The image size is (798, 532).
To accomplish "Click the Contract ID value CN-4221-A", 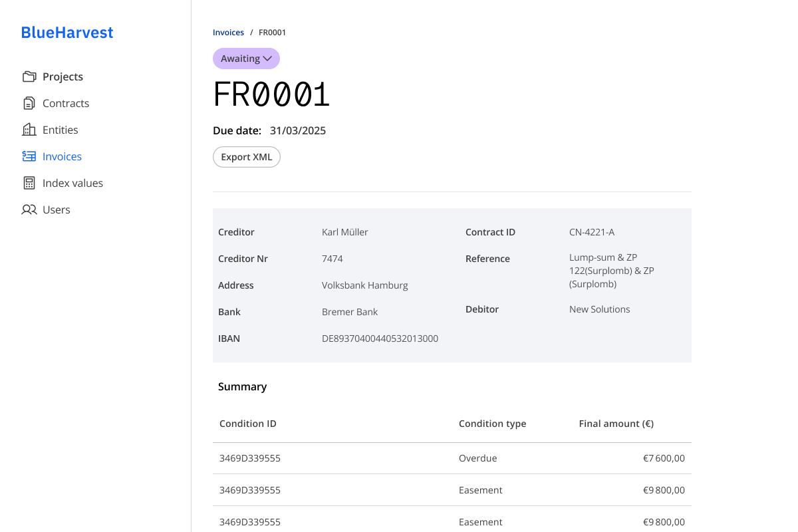I will tap(591, 232).
